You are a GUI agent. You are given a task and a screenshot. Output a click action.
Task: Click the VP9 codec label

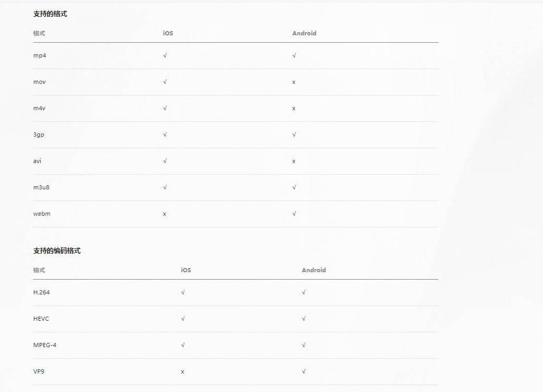(39, 371)
